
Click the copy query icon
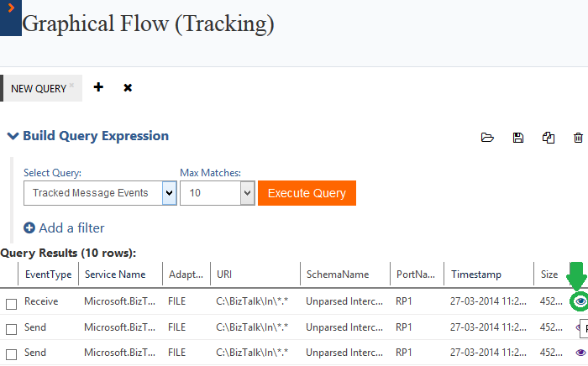tap(549, 138)
